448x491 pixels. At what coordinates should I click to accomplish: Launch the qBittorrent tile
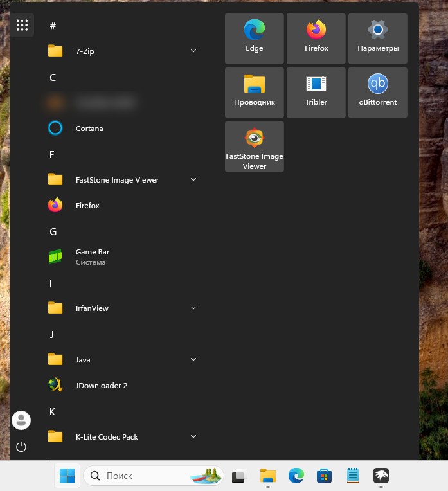pyautogui.click(x=378, y=93)
